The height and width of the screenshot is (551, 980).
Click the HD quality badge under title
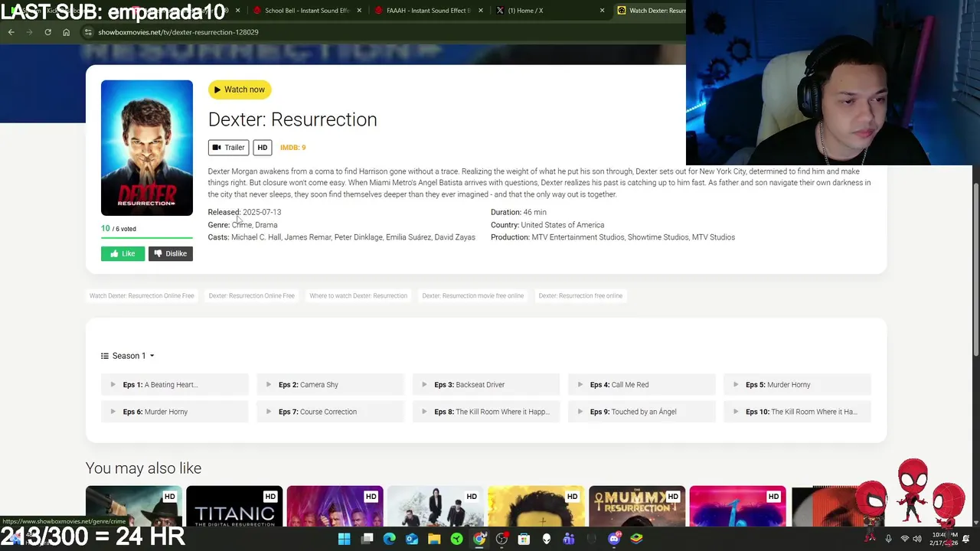[262, 148]
